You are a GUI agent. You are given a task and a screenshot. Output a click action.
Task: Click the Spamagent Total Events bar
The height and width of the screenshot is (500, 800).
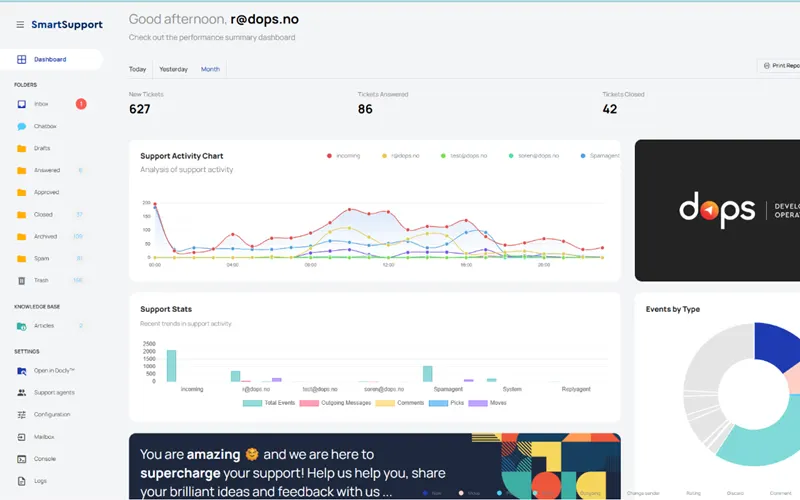tap(428, 374)
